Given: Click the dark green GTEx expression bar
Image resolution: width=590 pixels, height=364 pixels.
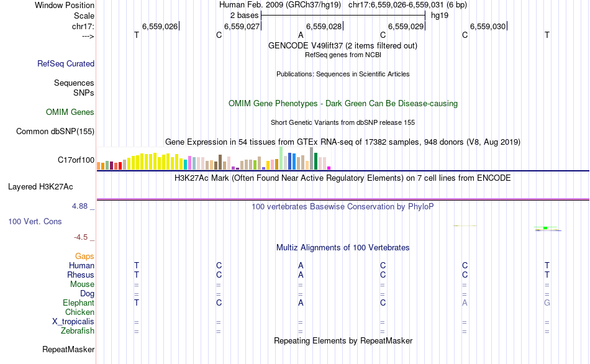Looking at the screenshot, I should tap(316, 161).
